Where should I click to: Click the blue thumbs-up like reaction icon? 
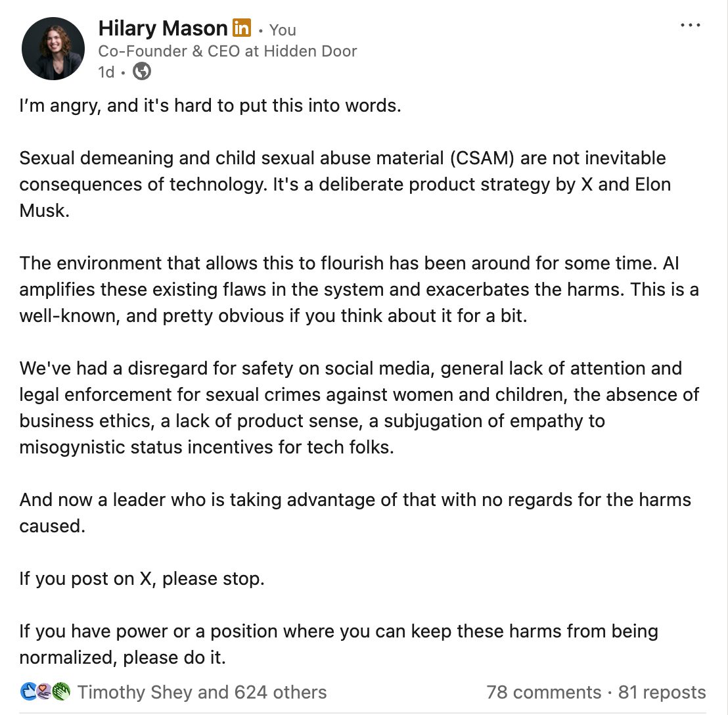click(29, 691)
